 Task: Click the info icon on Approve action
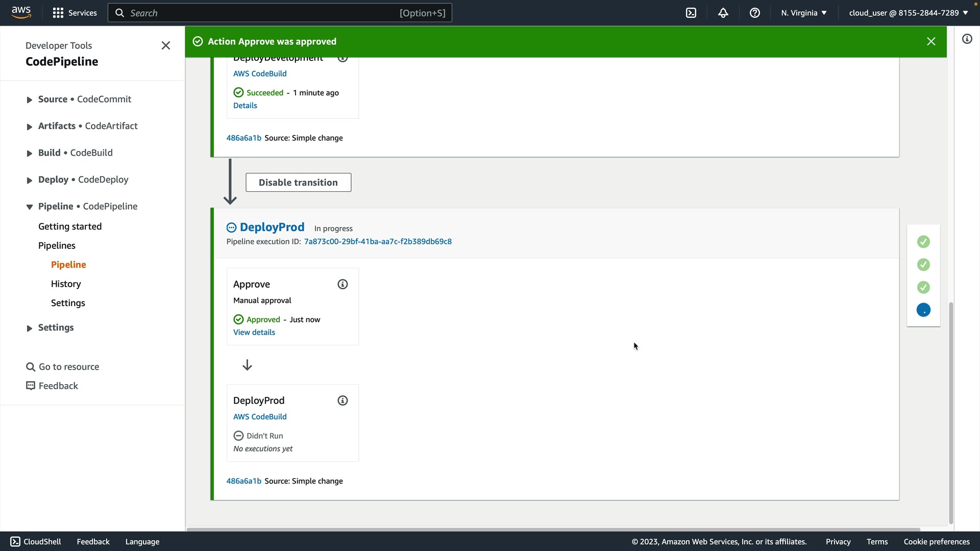[342, 284]
